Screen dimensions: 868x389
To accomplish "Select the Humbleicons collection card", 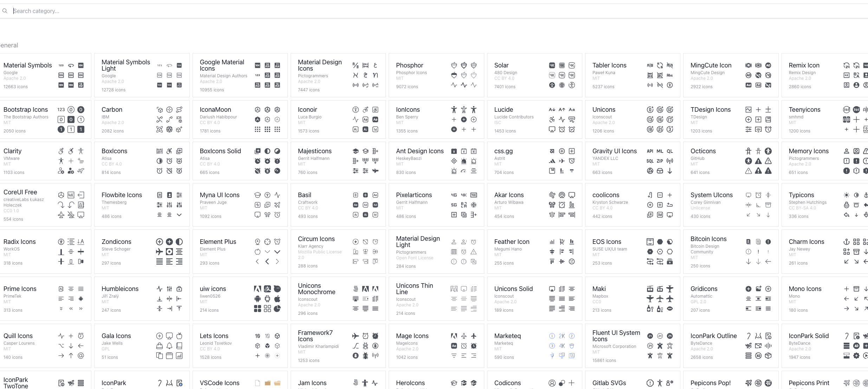I will 142,299.
